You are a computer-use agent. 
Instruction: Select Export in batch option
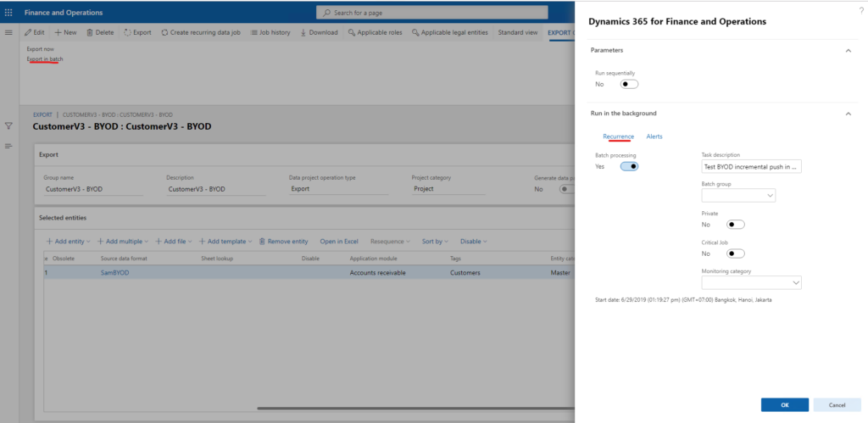(45, 58)
